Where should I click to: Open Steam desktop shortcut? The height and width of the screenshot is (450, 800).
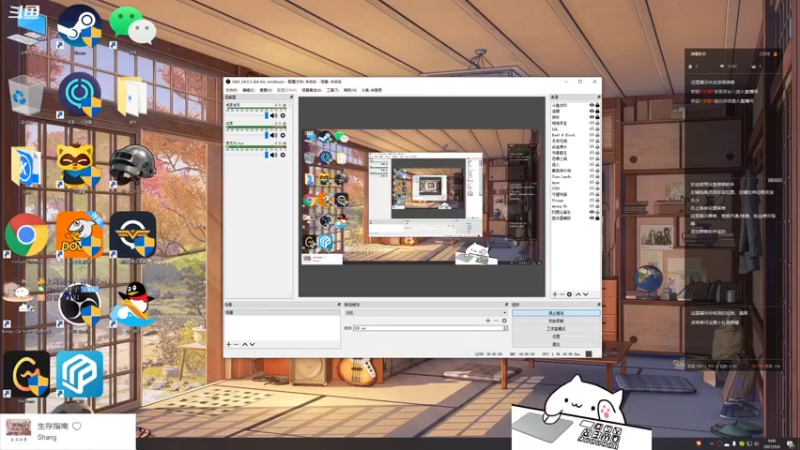pos(79,28)
